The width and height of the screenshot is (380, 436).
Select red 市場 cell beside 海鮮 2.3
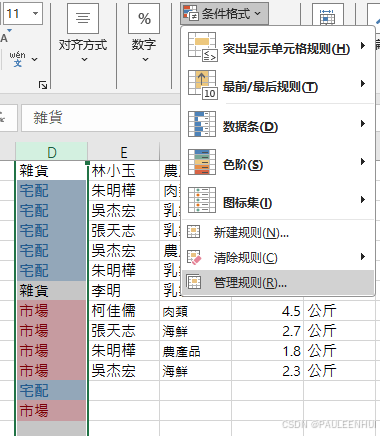(51, 370)
